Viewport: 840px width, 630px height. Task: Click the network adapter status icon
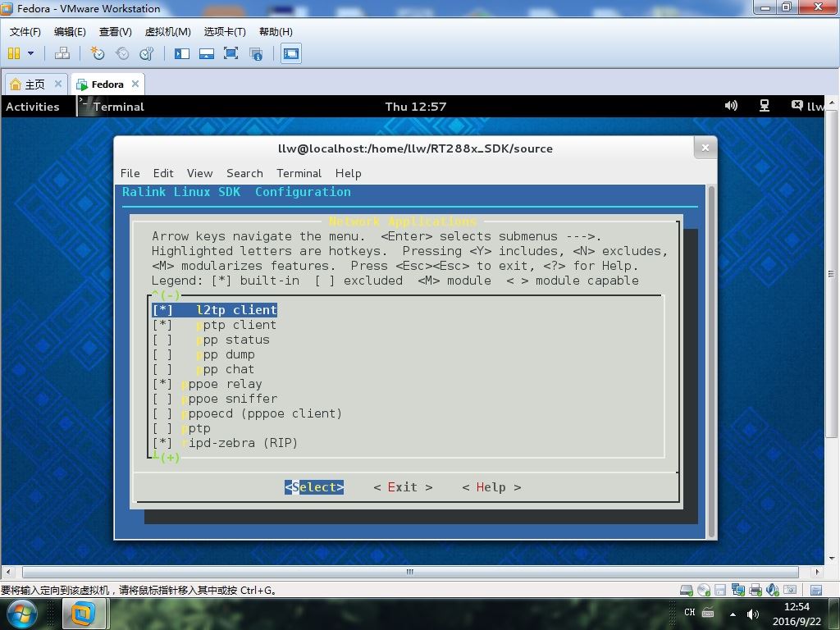tap(737, 591)
